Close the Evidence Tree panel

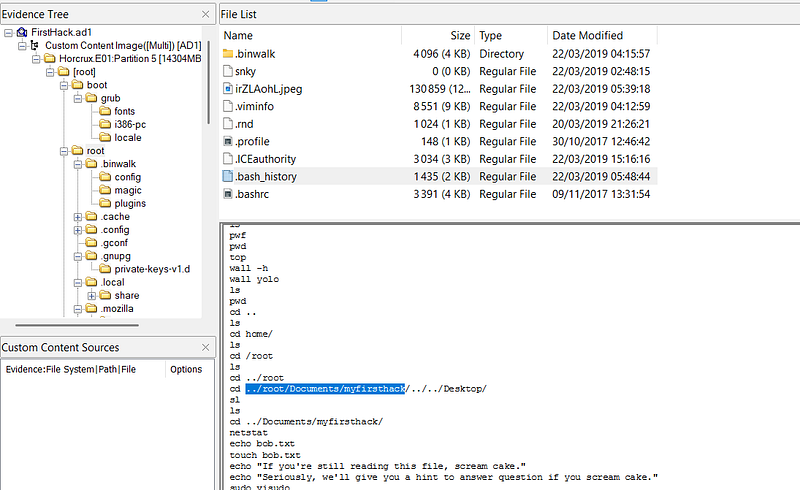point(207,11)
